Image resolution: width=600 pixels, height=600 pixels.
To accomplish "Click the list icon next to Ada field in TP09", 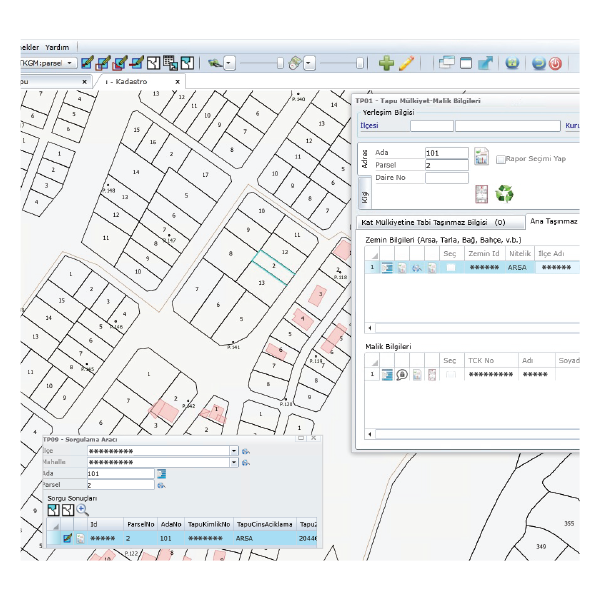I will (161, 474).
